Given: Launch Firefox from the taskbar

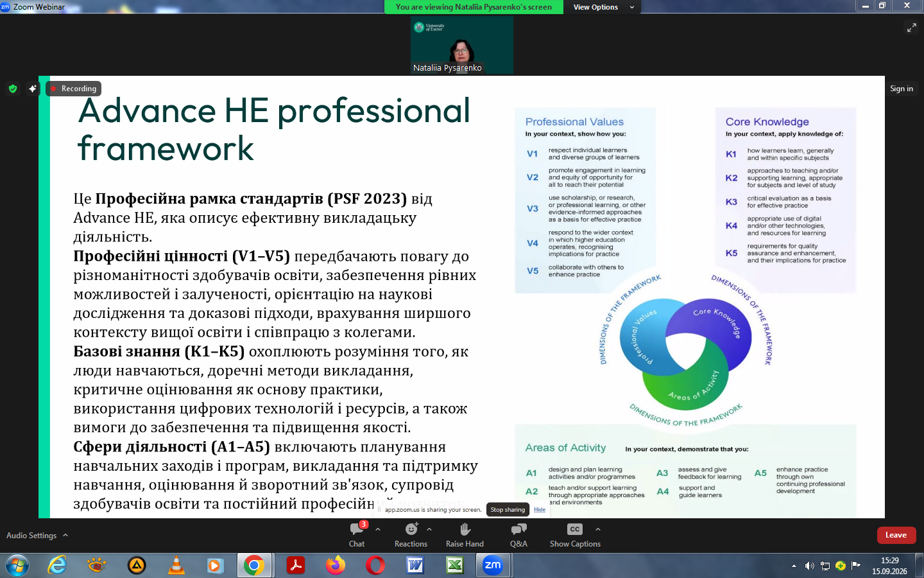Looking at the screenshot, I should click(335, 565).
